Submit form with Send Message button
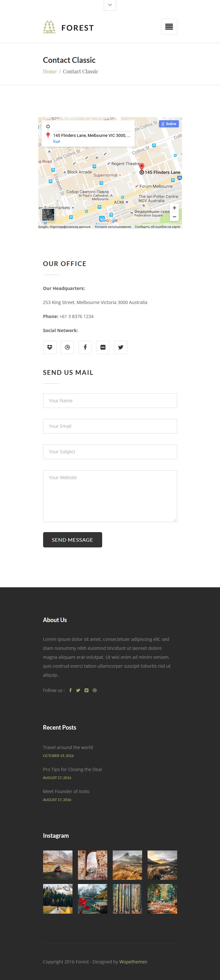Screen dimensions: 220x980 coord(72,539)
